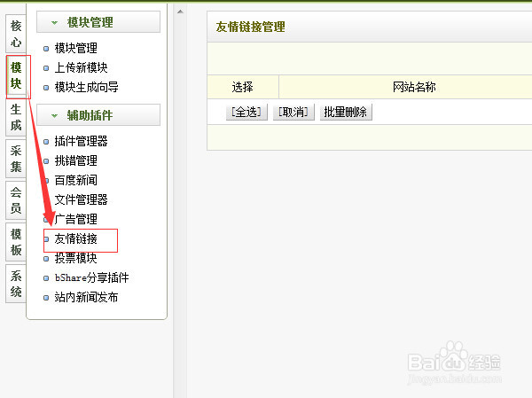Open 友情链接 link
This screenshot has width=532, height=398.
76,238
